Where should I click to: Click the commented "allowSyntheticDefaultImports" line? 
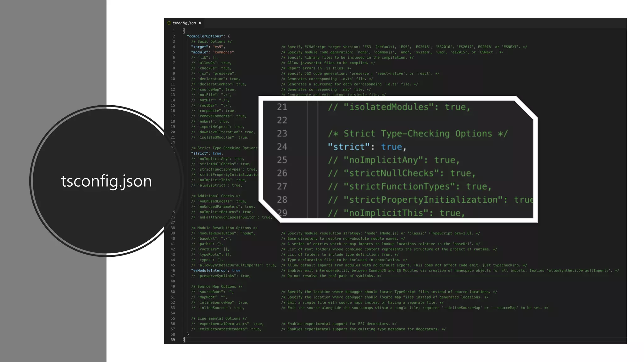tap(234, 266)
